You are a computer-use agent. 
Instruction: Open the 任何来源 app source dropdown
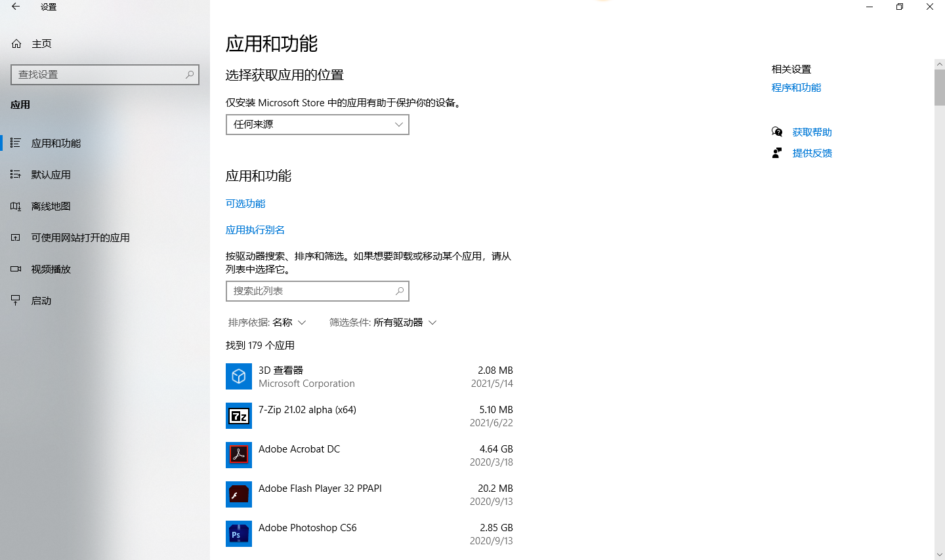[x=318, y=125]
